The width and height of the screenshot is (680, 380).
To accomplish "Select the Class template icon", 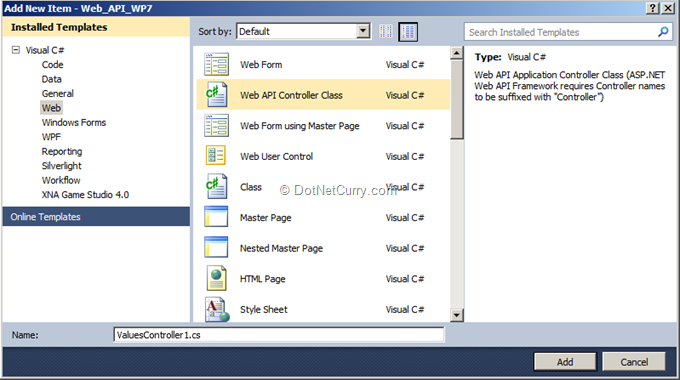I will click(216, 187).
